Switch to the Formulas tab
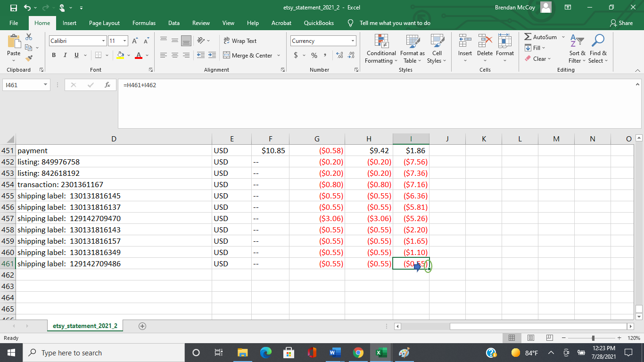The image size is (644, 362). [x=144, y=23]
